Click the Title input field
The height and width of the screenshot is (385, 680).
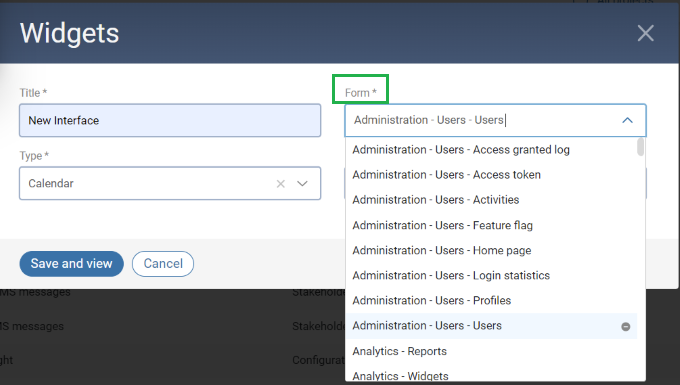[170, 120]
